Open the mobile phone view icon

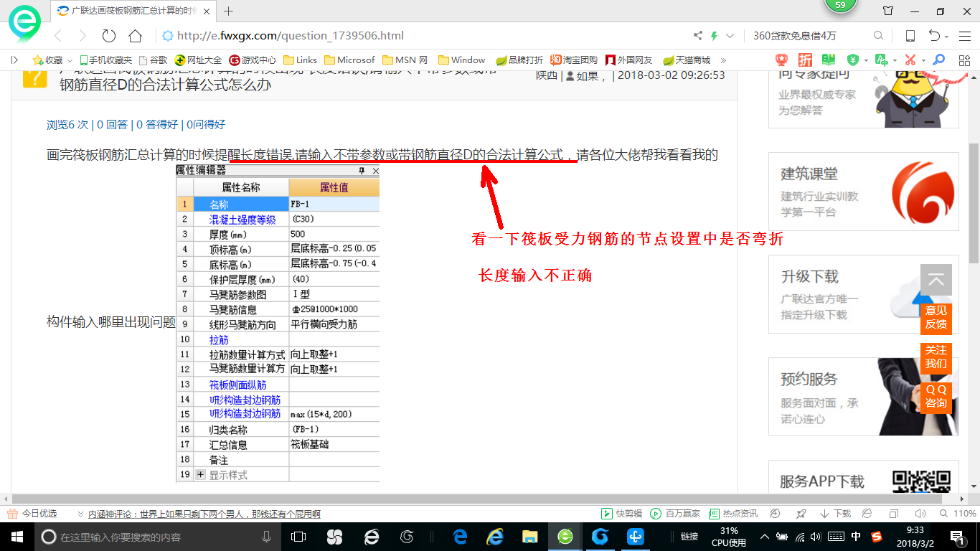[910, 36]
